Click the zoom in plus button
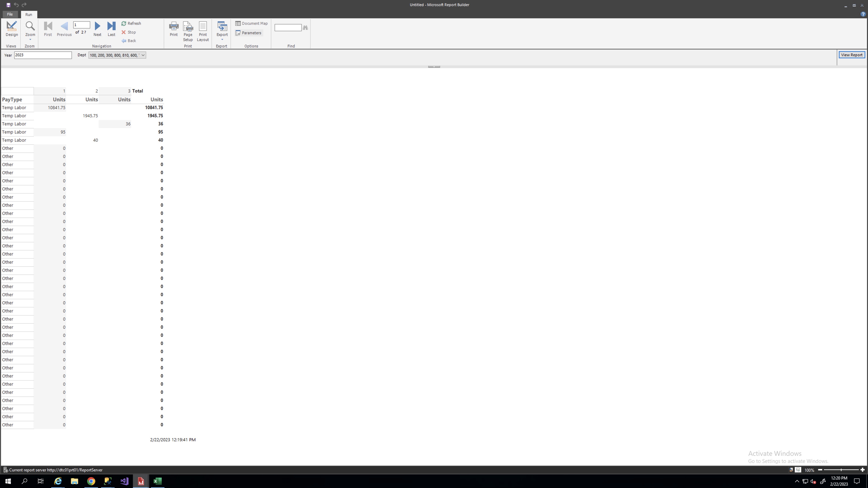Screen dimensions: 868x488 point(863,470)
